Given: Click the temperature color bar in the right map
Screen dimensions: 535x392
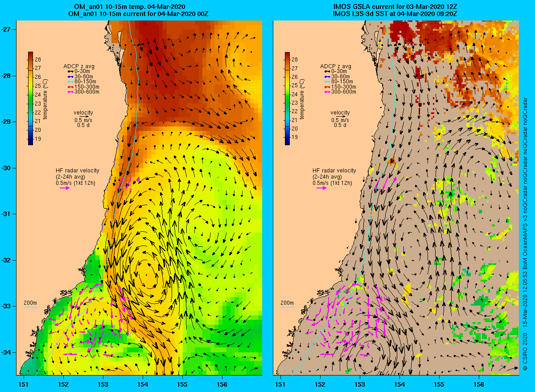Looking at the screenshot, I should pyautogui.click(x=287, y=98).
